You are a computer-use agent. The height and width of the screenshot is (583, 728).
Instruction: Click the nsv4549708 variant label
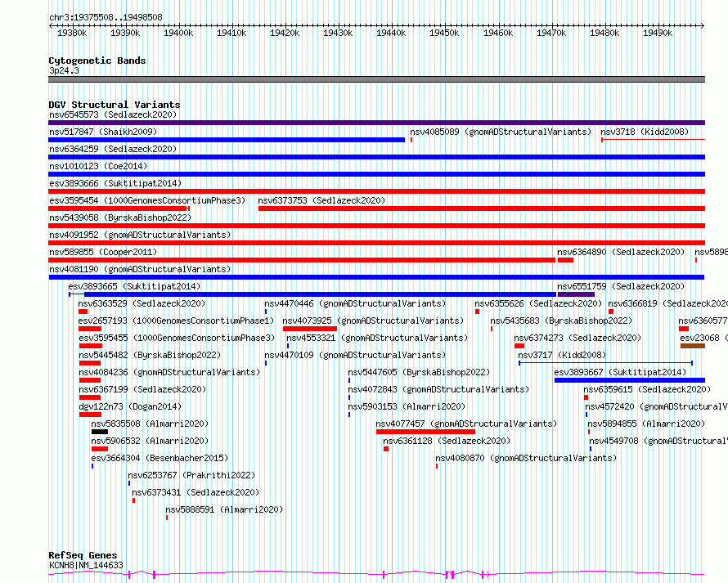click(x=658, y=441)
